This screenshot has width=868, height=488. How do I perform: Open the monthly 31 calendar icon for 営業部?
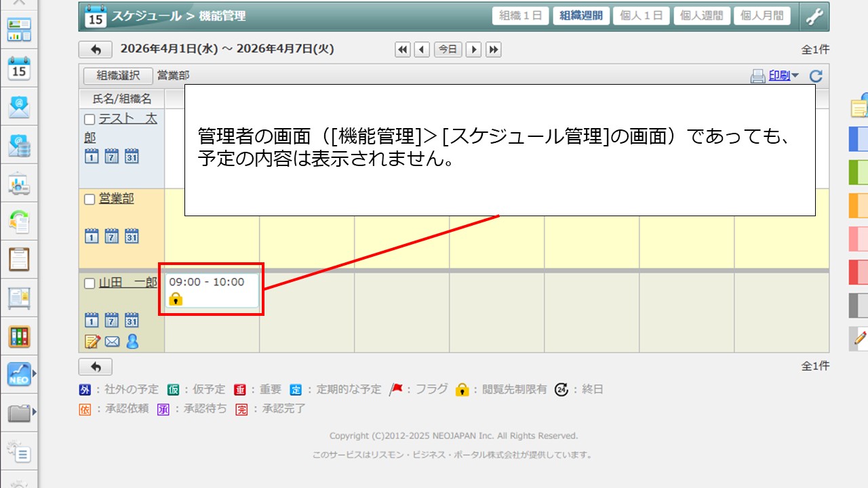pyautogui.click(x=132, y=237)
